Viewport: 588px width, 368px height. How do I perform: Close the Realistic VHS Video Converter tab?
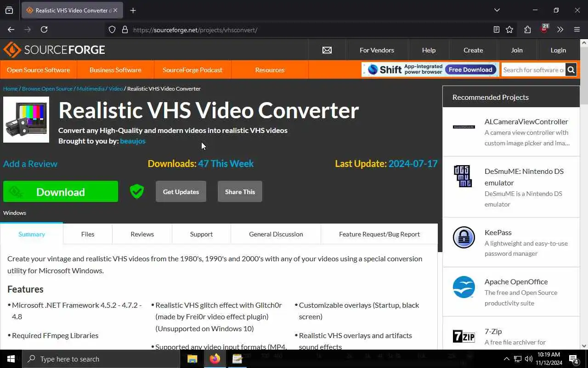click(115, 10)
